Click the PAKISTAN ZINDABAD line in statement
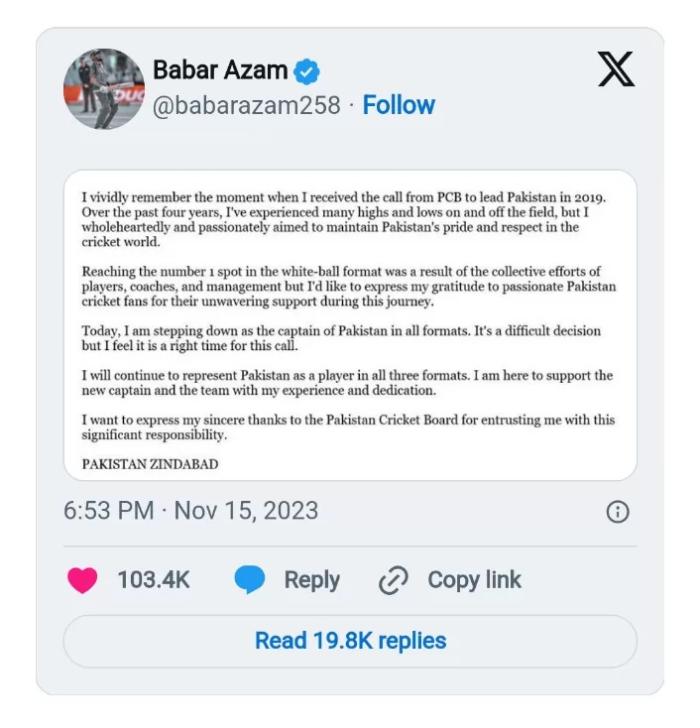The width and height of the screenshot is (700, 728). click(151, 463)
